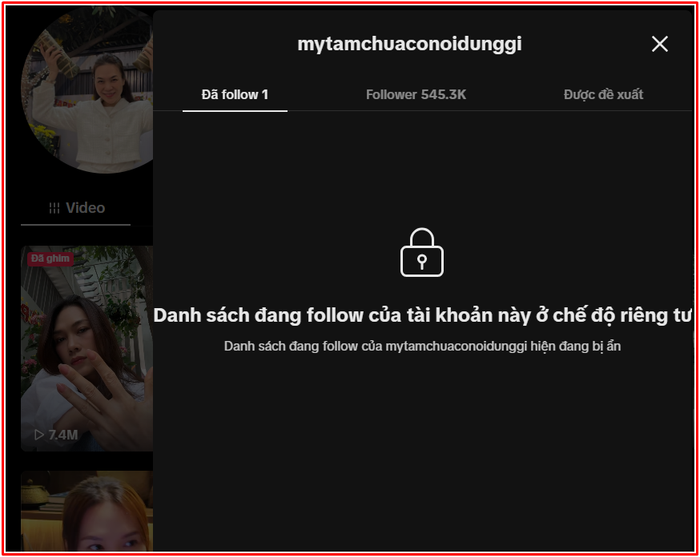Click the grid icon beside Video
Image resolution: width=700 pixels, height=557 pixels.
54,208
